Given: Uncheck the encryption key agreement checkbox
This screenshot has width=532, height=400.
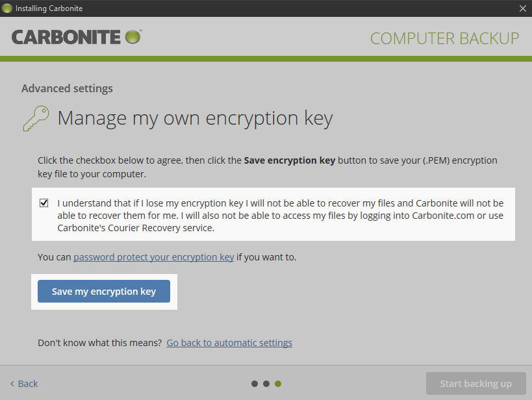Looking at the screenshot, I should (x=44, y=203).
